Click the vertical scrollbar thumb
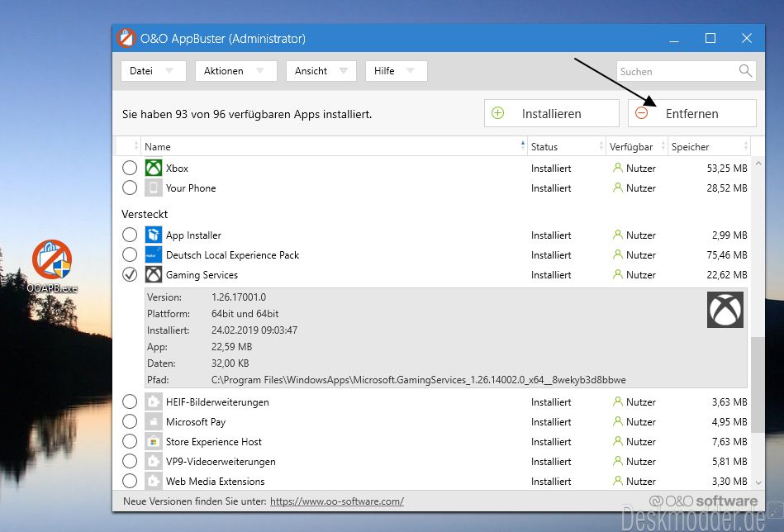The height and width of the screenshot is (532, 784). point(758,385)
